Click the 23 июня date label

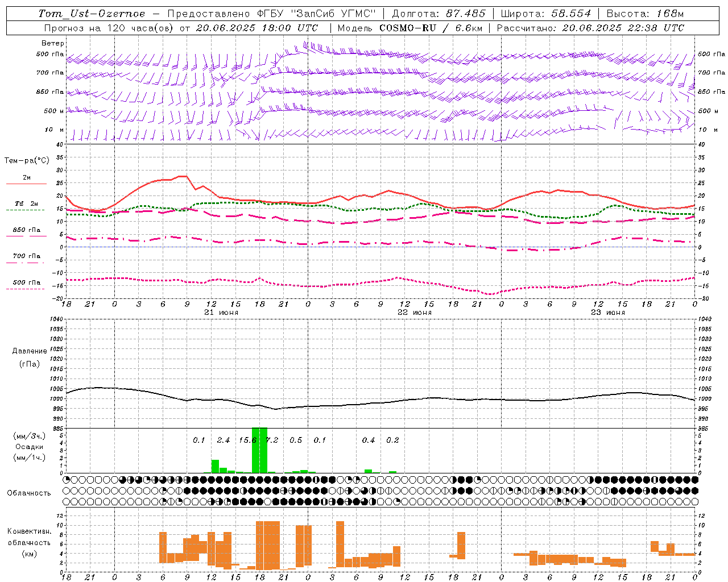[608, 313]
